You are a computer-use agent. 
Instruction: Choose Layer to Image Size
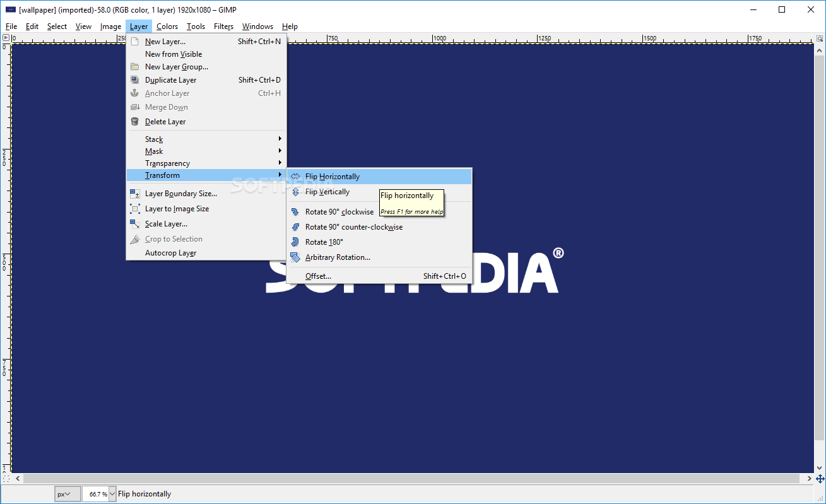206,209
